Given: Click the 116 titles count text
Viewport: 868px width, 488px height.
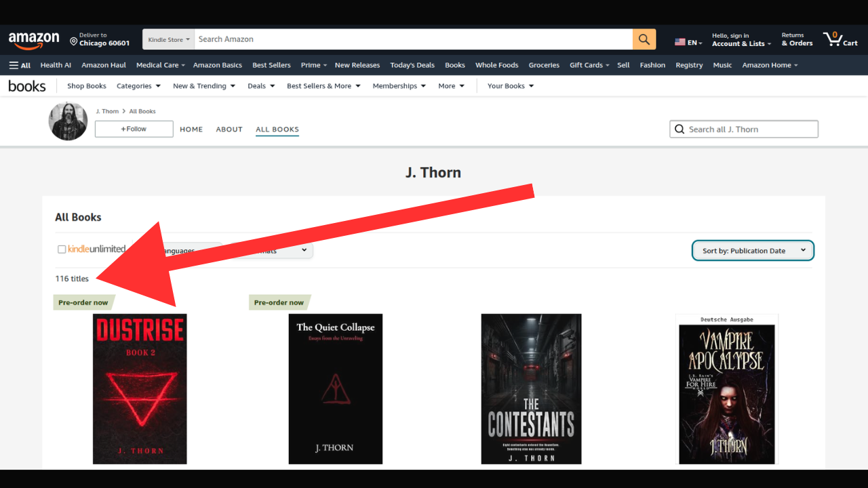Looking at the screenshot, I should [x=72, y=279].
